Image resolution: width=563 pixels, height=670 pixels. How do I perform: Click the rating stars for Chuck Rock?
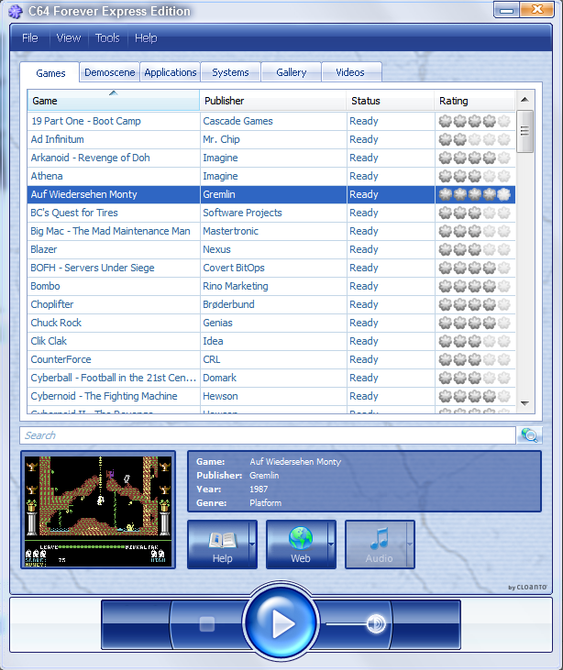click(x=475, y=323)
